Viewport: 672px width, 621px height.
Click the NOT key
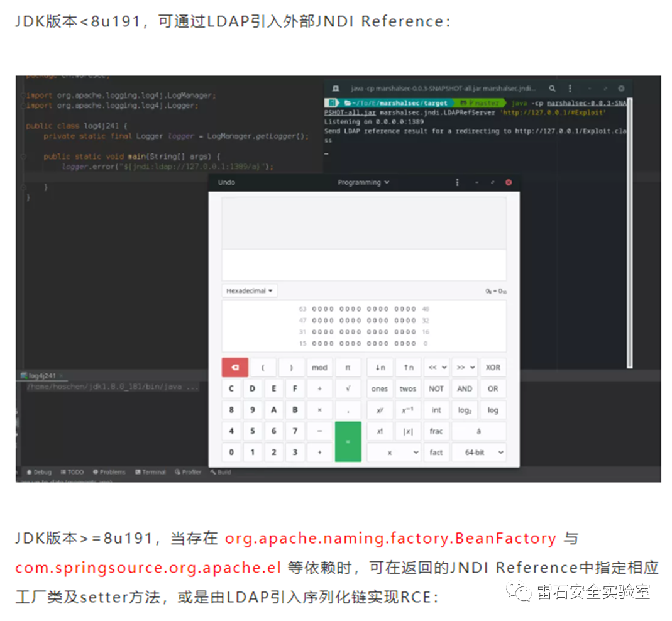(436, 388)
